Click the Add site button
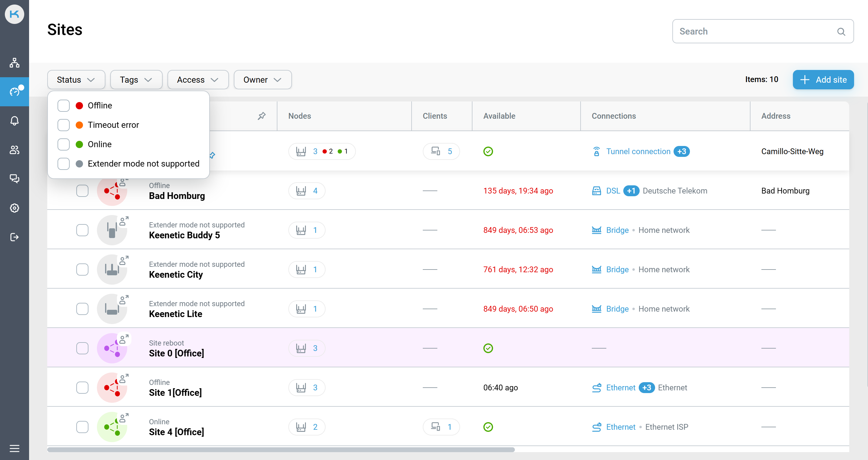Screen dimensions: 868x460 tap(823, 80)
